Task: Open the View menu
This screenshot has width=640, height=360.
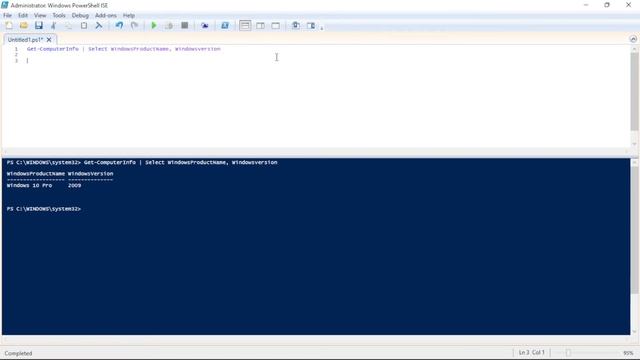Action: tap(40, 15)
